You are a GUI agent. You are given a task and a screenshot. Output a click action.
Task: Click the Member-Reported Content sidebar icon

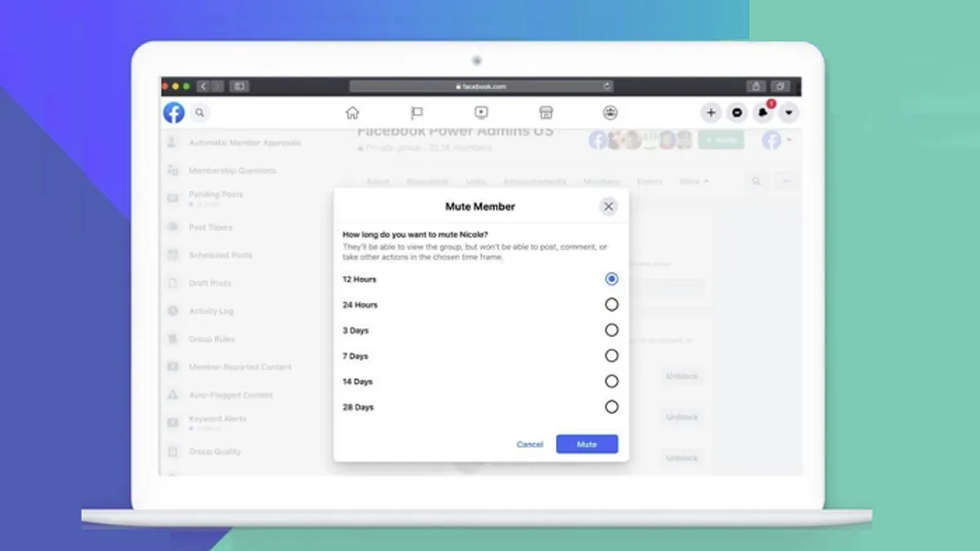click(x=172, y=367)
